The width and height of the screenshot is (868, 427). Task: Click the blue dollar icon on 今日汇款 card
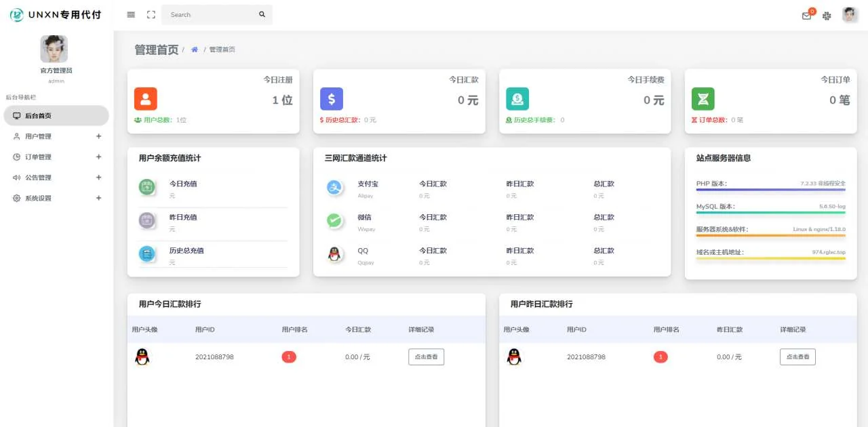332,99
